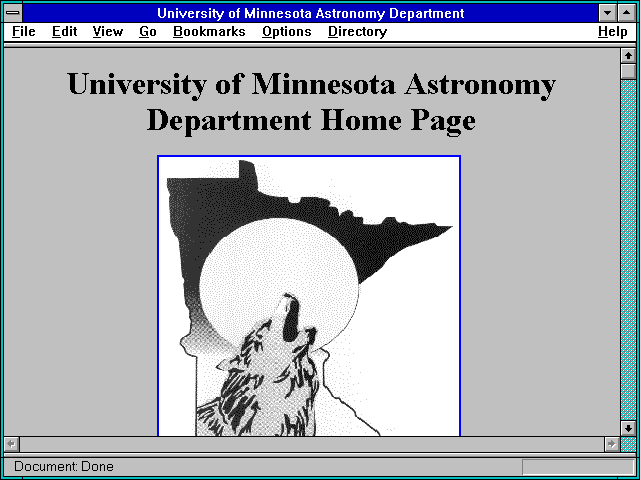640x480 pixels.
Task: Click the vertical scrollbar up arrow
Action: coord(628,56)
